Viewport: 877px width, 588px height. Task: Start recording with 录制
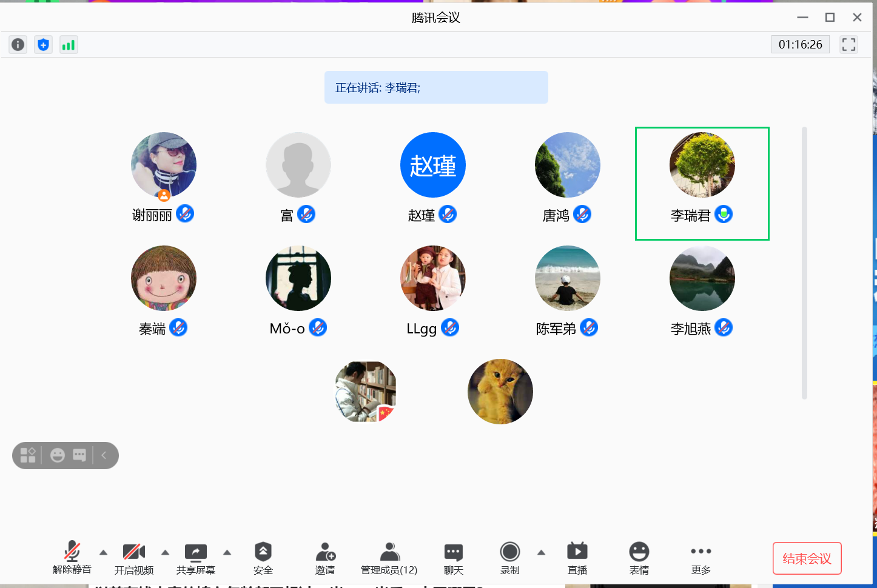tap(510, 558)
